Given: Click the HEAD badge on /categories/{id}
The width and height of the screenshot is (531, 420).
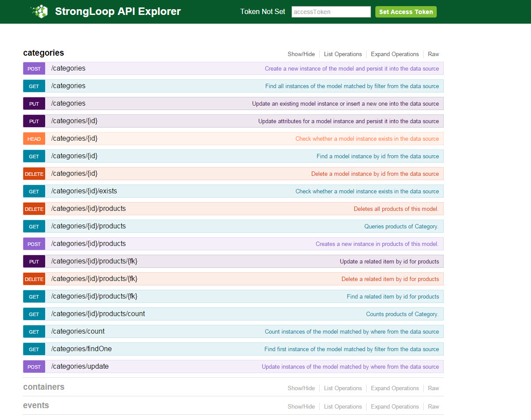Looking at the screenshot, I should point(34,139).
